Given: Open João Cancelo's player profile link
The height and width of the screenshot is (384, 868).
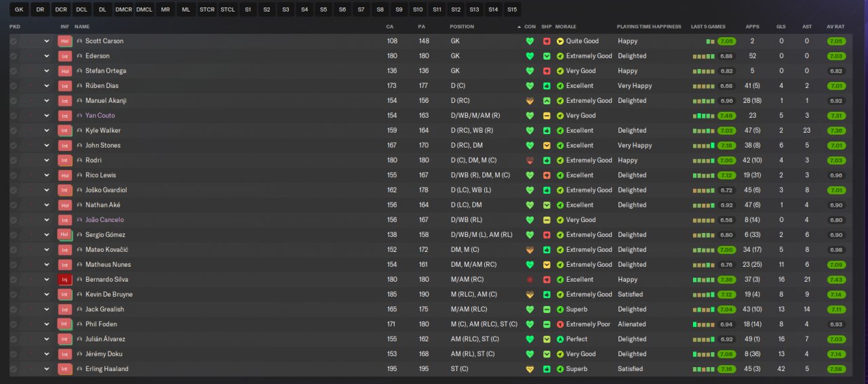Looking at the screenshot, I should click(x=104, y=220).
